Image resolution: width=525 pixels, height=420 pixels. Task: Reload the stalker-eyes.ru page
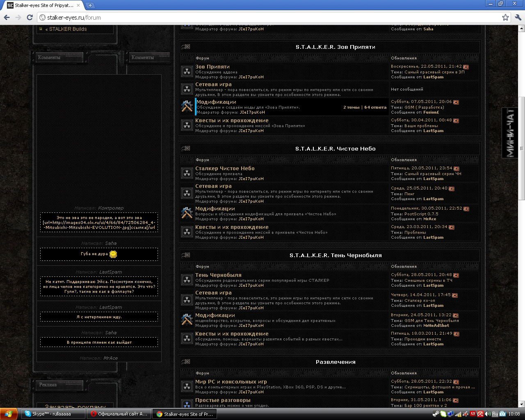30,17
